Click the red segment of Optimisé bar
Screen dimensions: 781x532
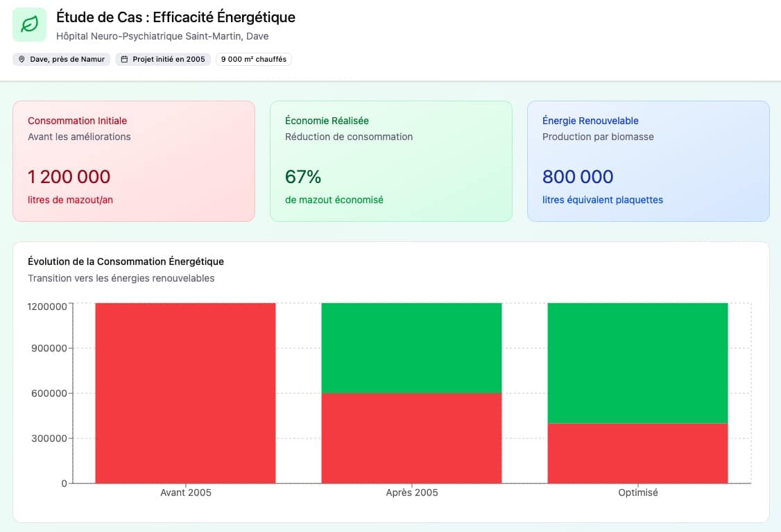tap(637, 453)
